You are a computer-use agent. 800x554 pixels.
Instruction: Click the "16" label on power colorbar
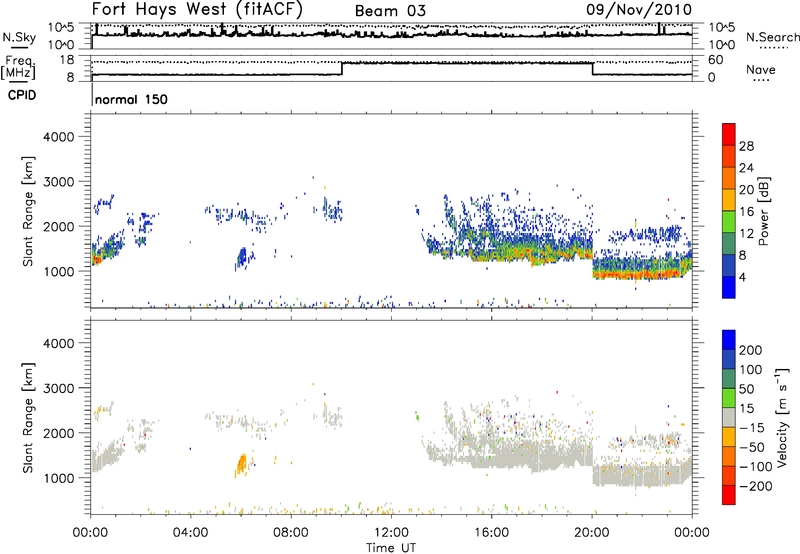pos(746,212)
